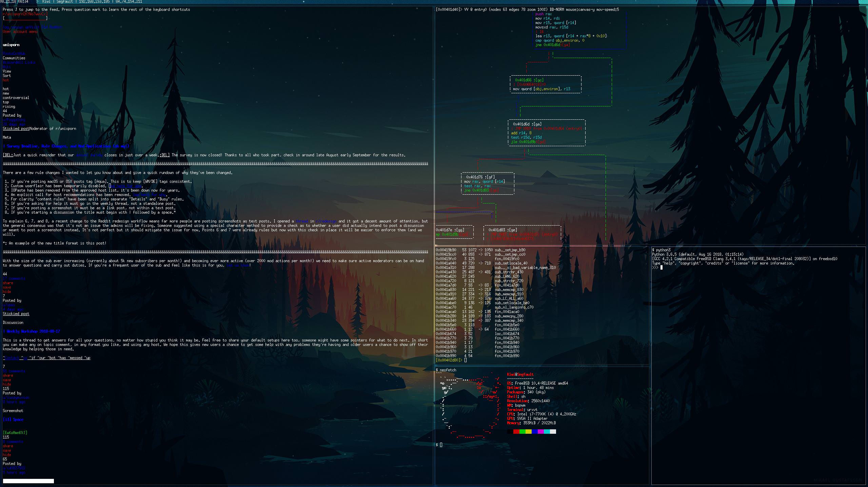Select the Communities entry
The height and width of the screenshot is (487, 868).
[14, 58]
